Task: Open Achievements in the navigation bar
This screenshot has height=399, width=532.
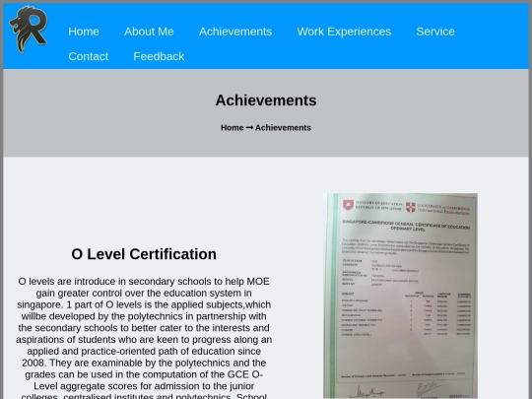Action: 235,32
